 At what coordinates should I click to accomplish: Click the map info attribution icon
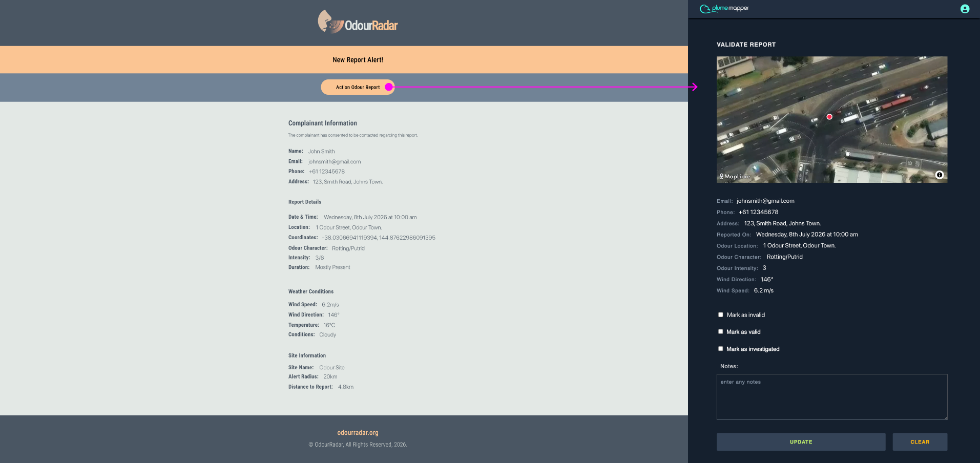[940, 175]
